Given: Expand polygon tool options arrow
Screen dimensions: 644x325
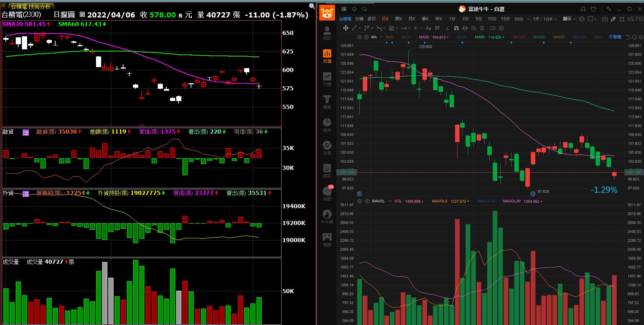Looking at the screenshot, I should tap(372, 28).
